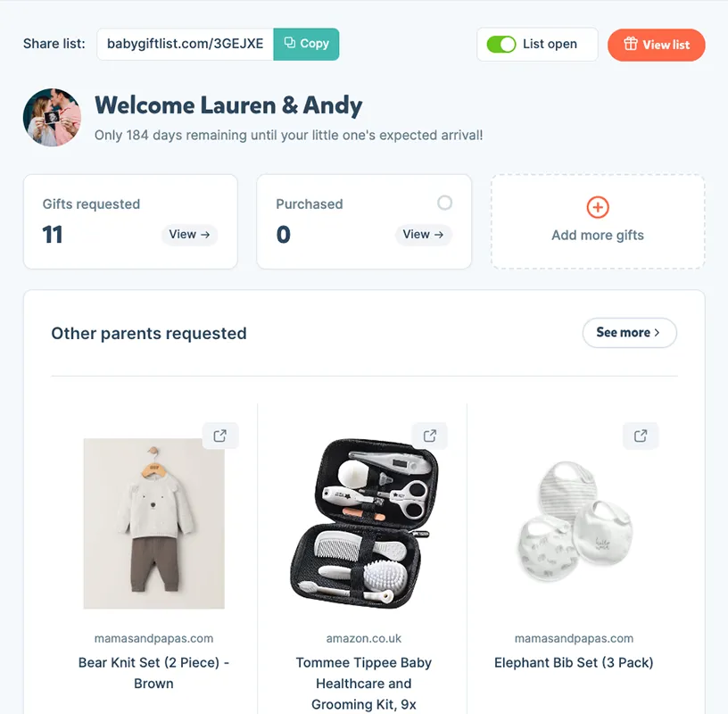Click the plus icon to add gifts
728x714 pixels.
pyautogui.click(x=598, y=208)
